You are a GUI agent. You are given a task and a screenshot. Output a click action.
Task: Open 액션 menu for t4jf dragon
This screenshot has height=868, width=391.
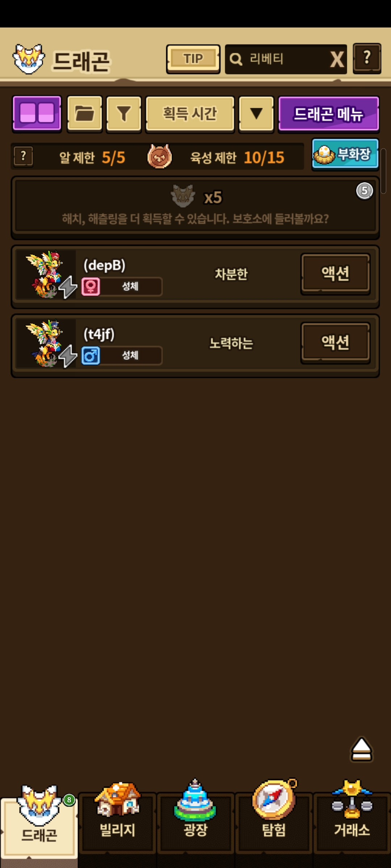tap(336, 342)
